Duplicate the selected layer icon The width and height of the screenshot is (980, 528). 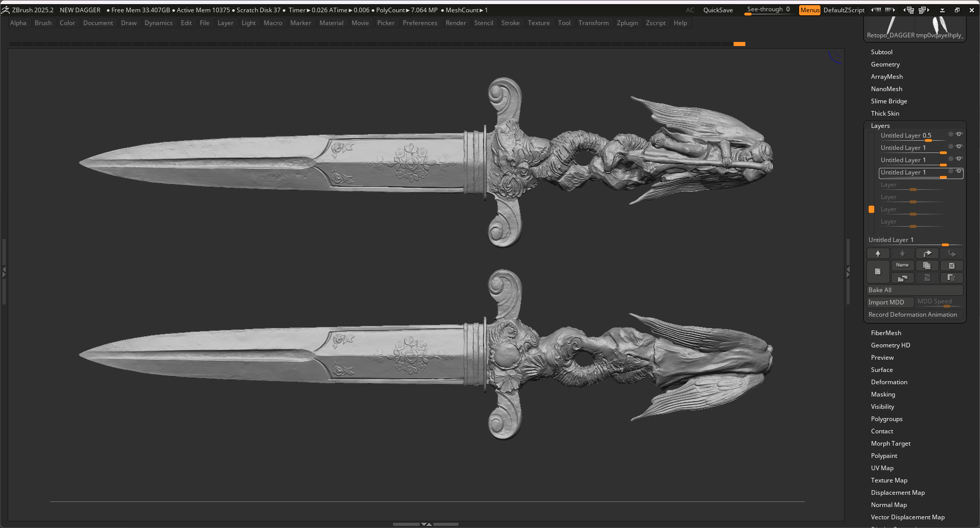pyautogui.click(x=927, y=266)
